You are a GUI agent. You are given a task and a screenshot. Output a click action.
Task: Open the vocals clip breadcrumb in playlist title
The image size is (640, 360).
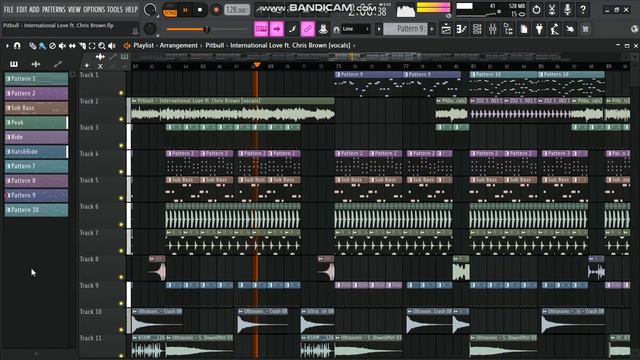click(x=278, y=45)
